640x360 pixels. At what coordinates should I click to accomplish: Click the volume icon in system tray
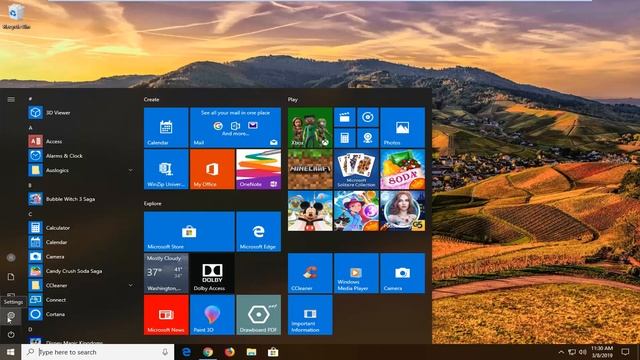[x=583, y=352]
